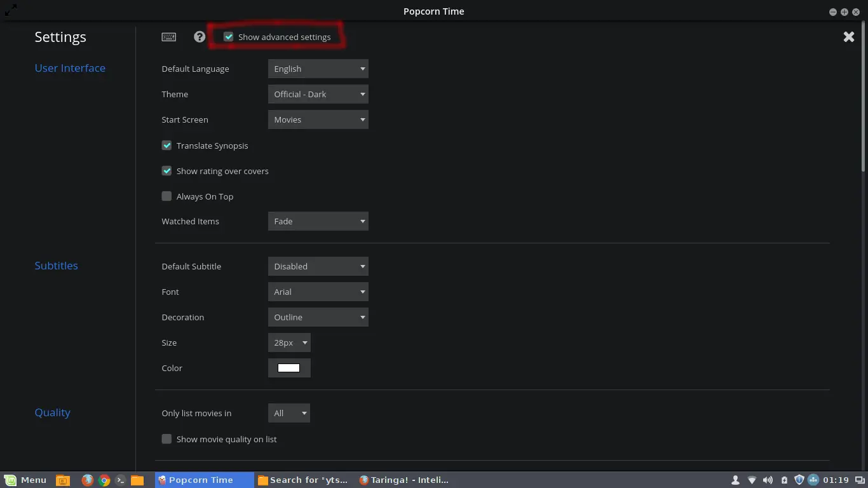Switch to the Taringa! Firefox taskbar window
The image size is (868, 488).
(x=404, y=480)
